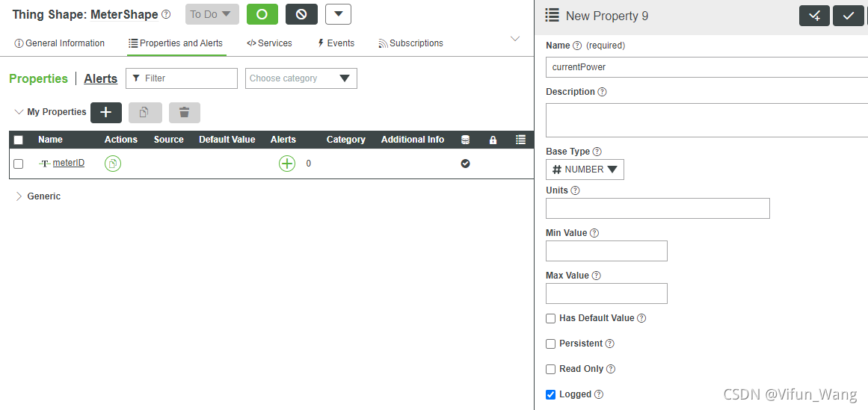Collapse the My Properties section

coord(19,112)
